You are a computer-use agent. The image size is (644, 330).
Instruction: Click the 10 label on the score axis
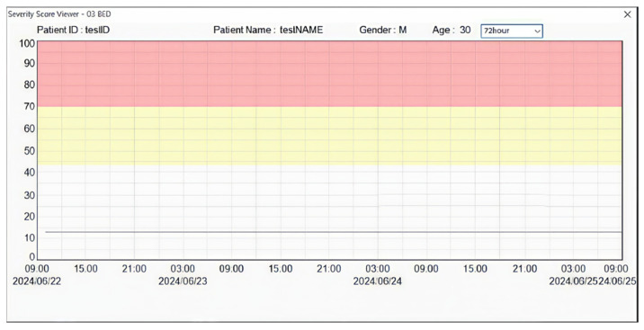(29, 237)
